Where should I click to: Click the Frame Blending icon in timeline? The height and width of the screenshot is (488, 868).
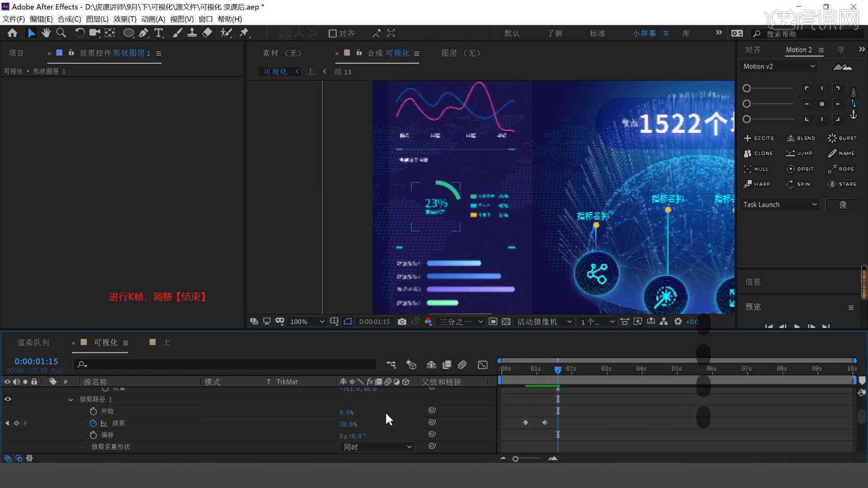(447, 365)
